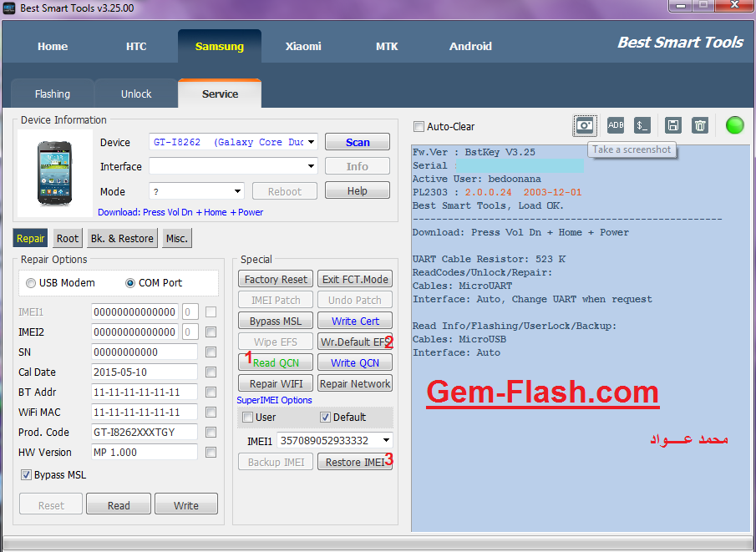
Task: Tick the IMEI2 row checkbox
Action: 211,332
